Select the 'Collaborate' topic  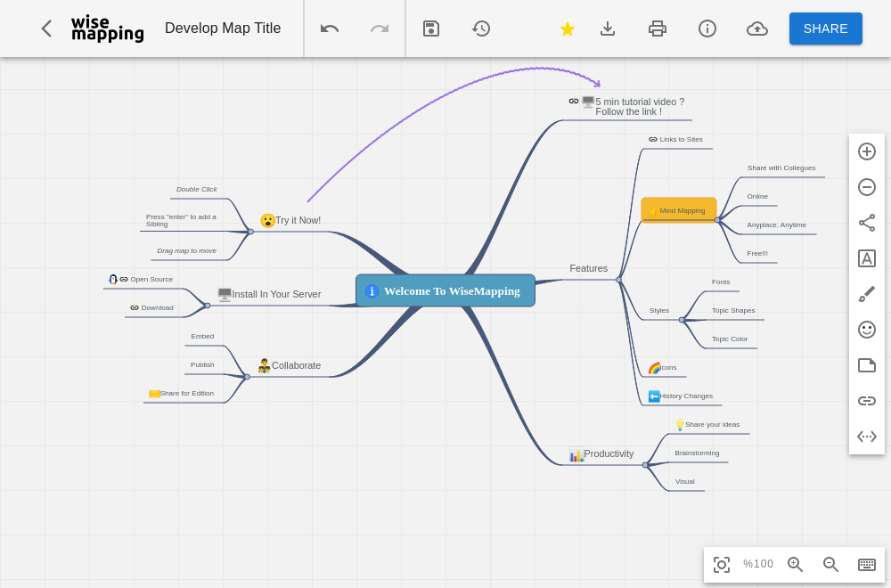(x=290, y=365)
